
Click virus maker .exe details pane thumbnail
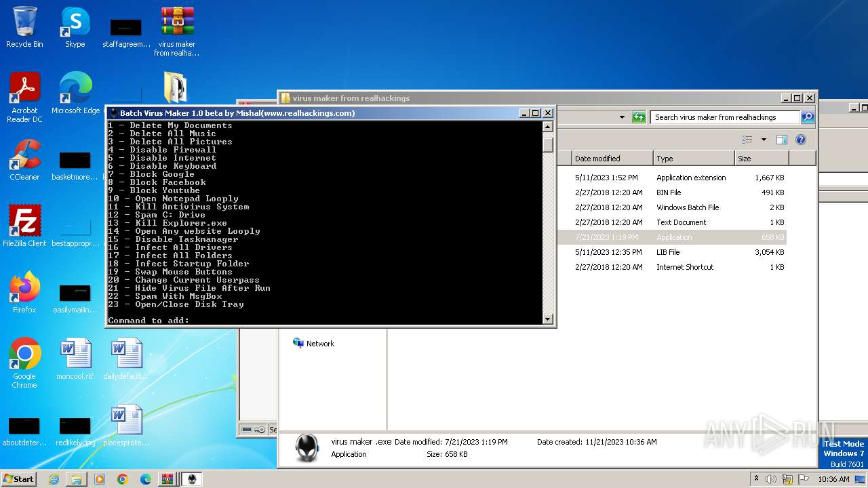point(307,447)
